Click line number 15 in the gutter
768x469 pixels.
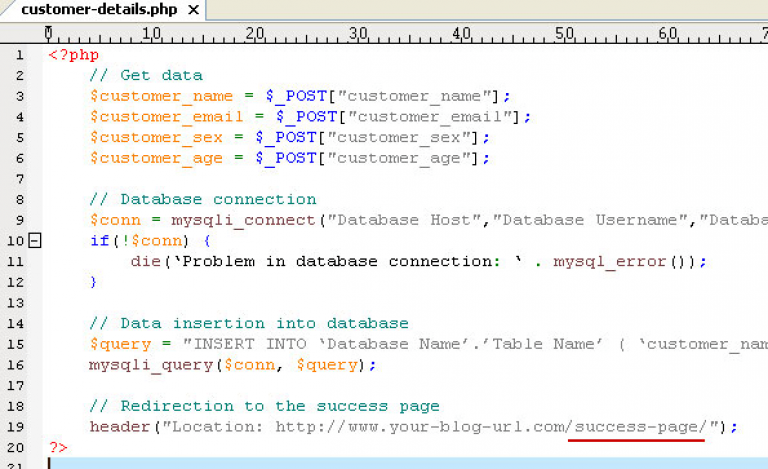pos(17,344)
